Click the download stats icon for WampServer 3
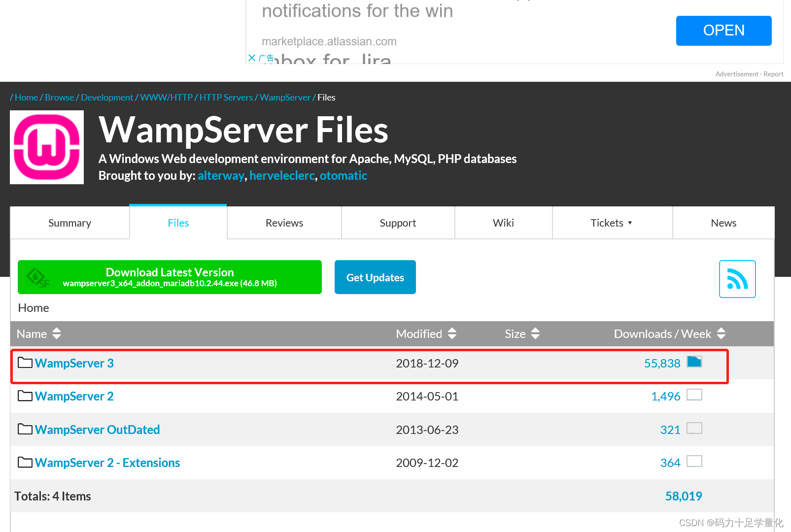Viewport: 791px width, 532px height. tap(694, 362)
